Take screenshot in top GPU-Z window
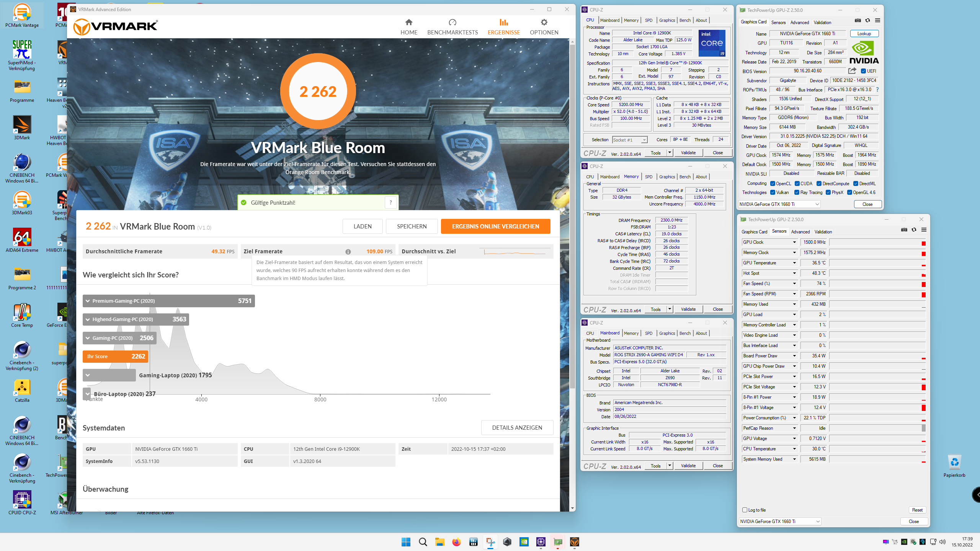 tap(858, 21)
